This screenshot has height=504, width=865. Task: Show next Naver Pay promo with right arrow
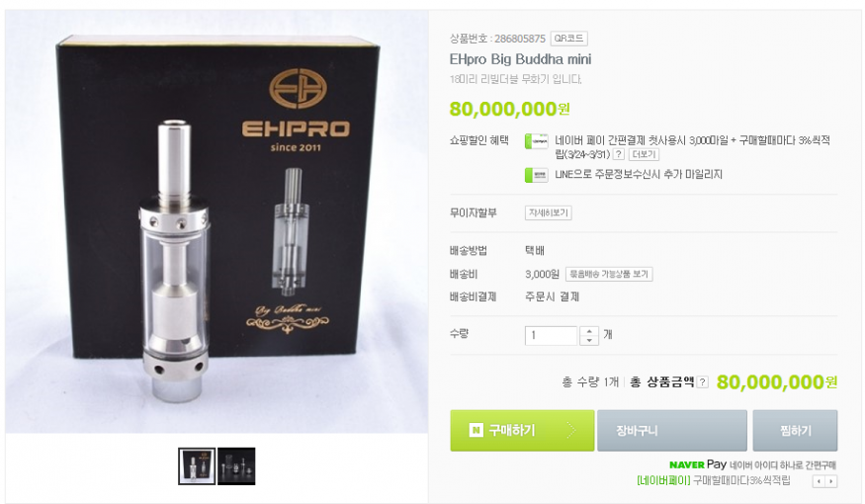(830, 481)
